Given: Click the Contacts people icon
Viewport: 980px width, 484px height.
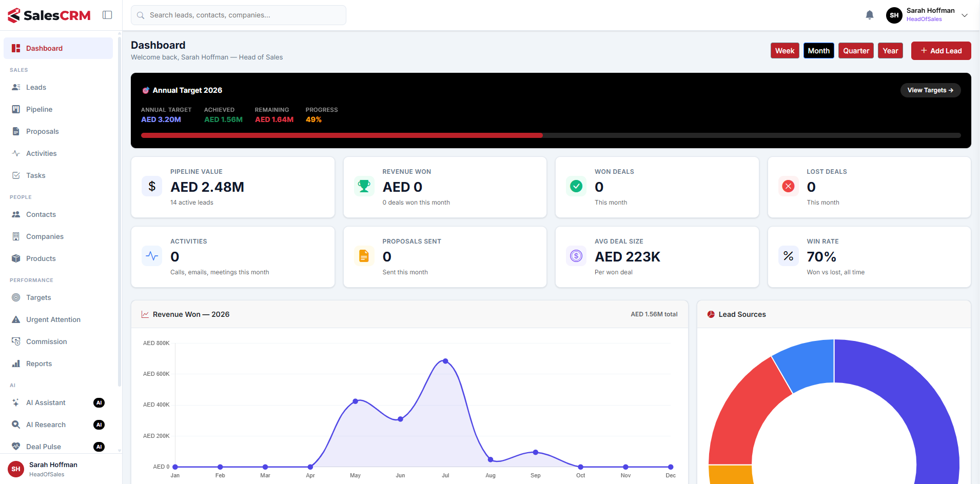Looking at the screenshot, I should pyautogui.click(x=16, y=214).
